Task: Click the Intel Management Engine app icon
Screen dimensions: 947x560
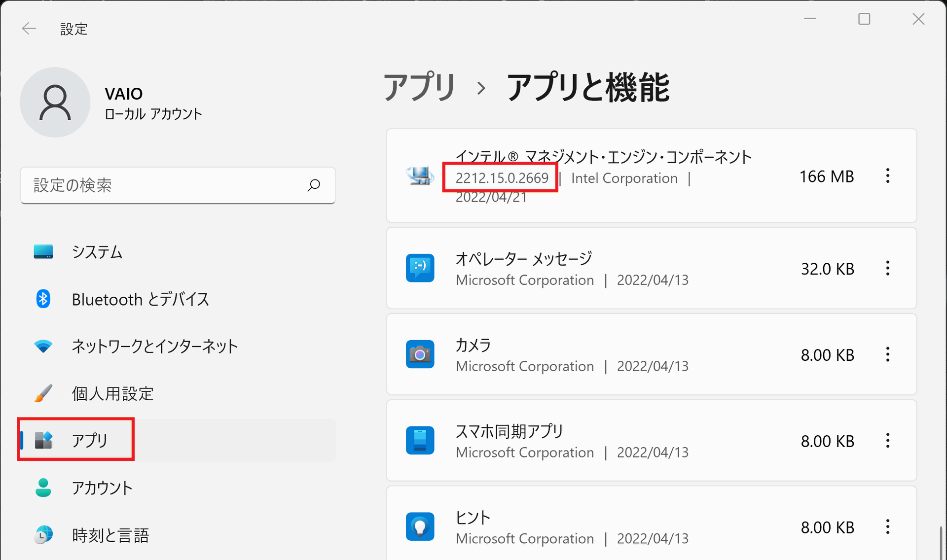Action: pyautogui.click(x=420, y=175)
